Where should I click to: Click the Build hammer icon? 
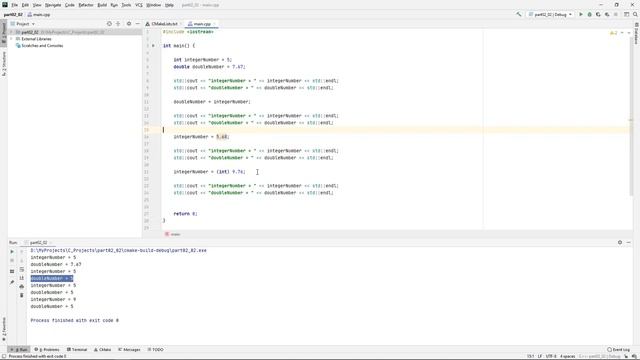point(518,14)
